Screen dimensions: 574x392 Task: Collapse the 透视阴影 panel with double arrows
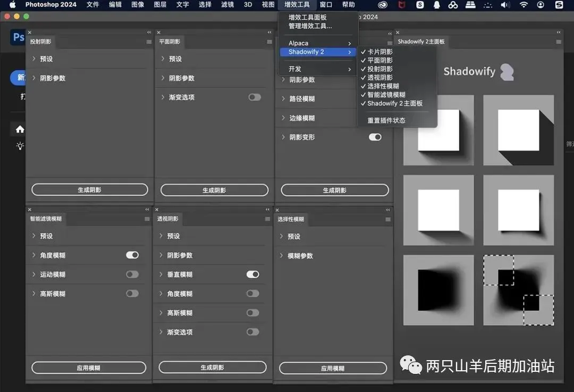267,209
